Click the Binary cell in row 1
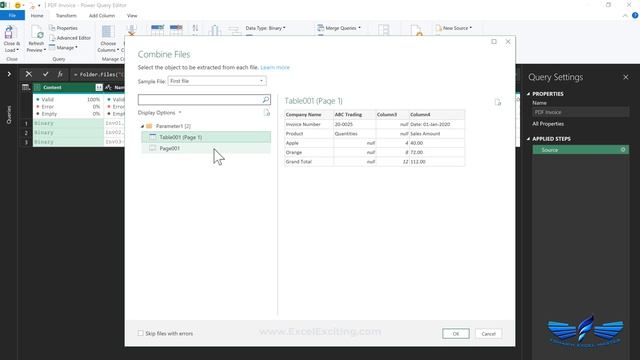This screenshot has width=640, height=360. (x=68, y=123)
